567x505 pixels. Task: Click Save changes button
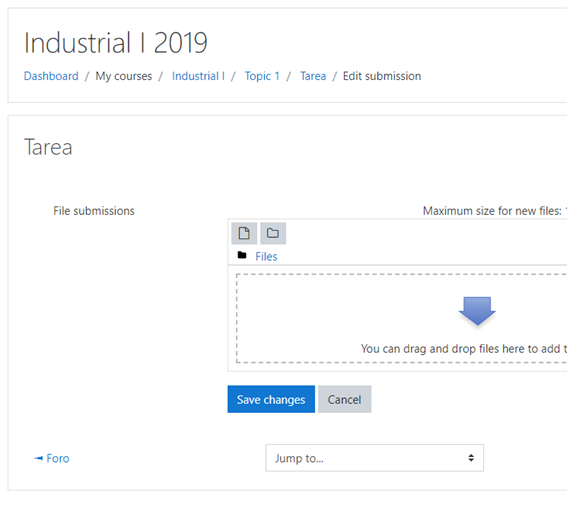pos(271,399)
